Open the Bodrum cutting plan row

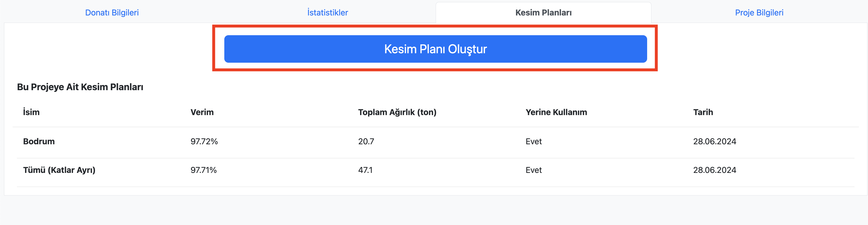(x=39, y=141)
